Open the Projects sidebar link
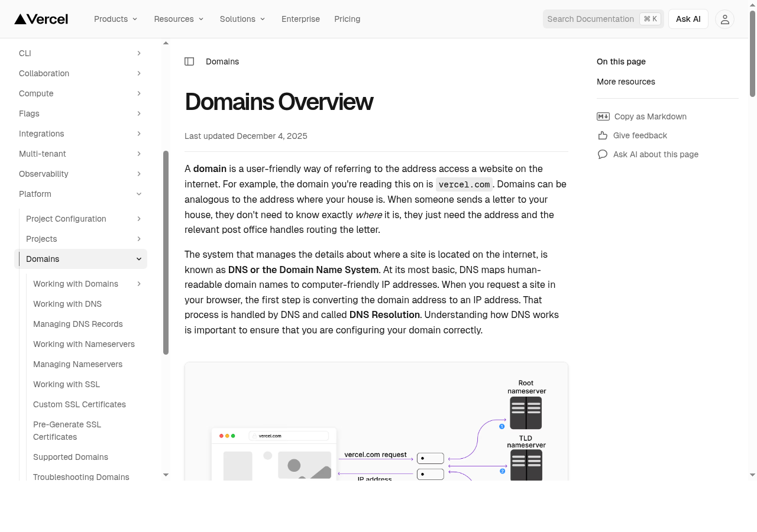757x532 pixels. point(41,239)
